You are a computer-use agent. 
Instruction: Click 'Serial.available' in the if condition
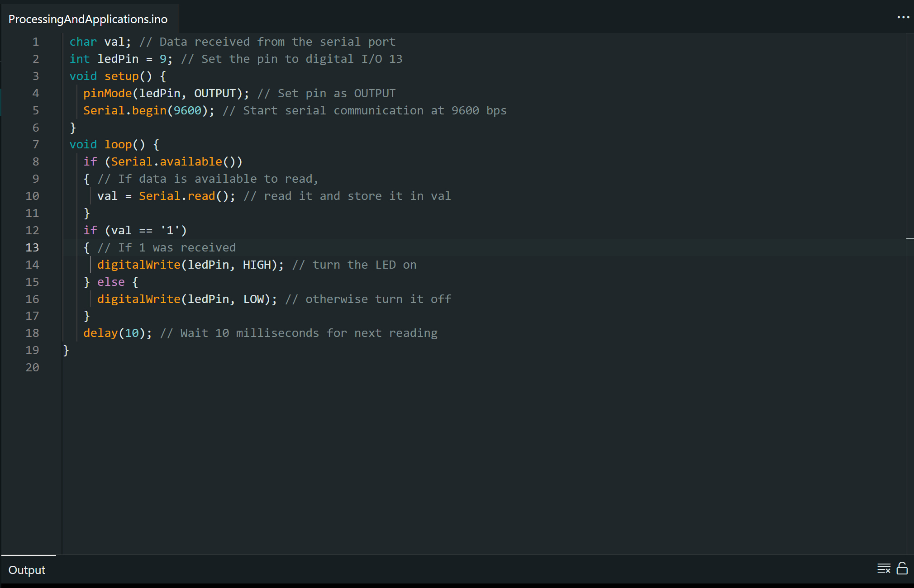[x=167, y=162]
